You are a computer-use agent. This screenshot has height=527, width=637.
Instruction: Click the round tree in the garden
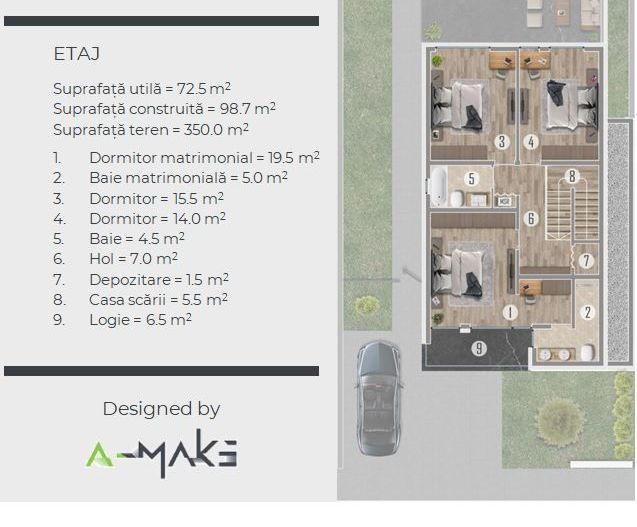coord(562,422)
